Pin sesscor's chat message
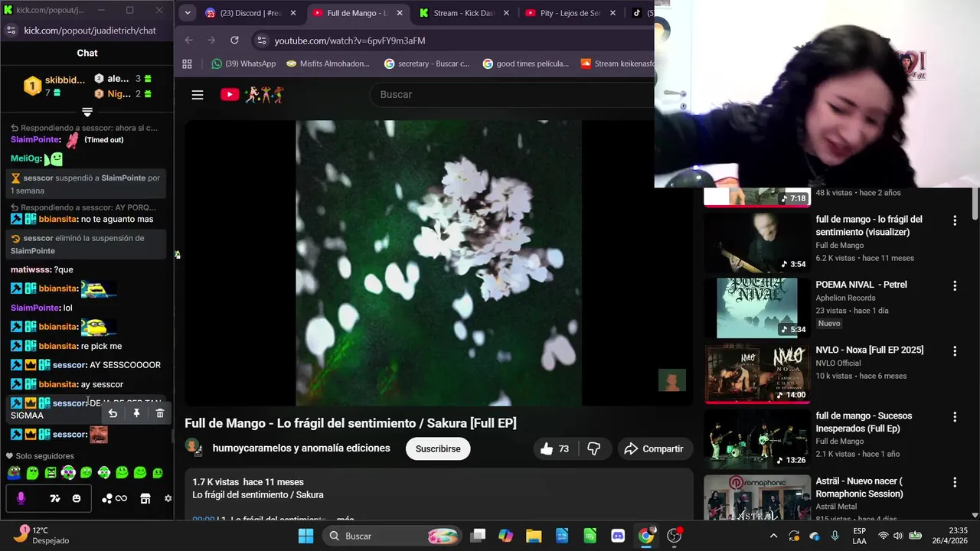This screenshot has height=551, width=980. click(136, 413)
